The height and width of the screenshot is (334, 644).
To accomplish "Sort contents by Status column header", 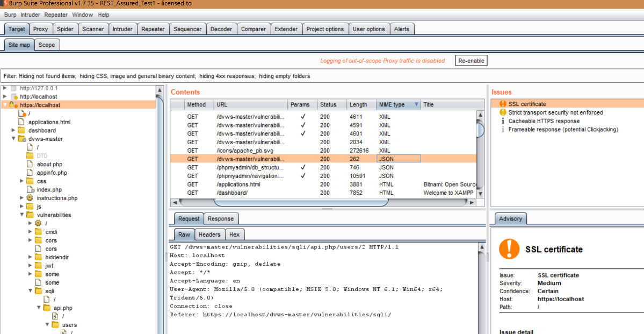I will click(x=332, y=104).
